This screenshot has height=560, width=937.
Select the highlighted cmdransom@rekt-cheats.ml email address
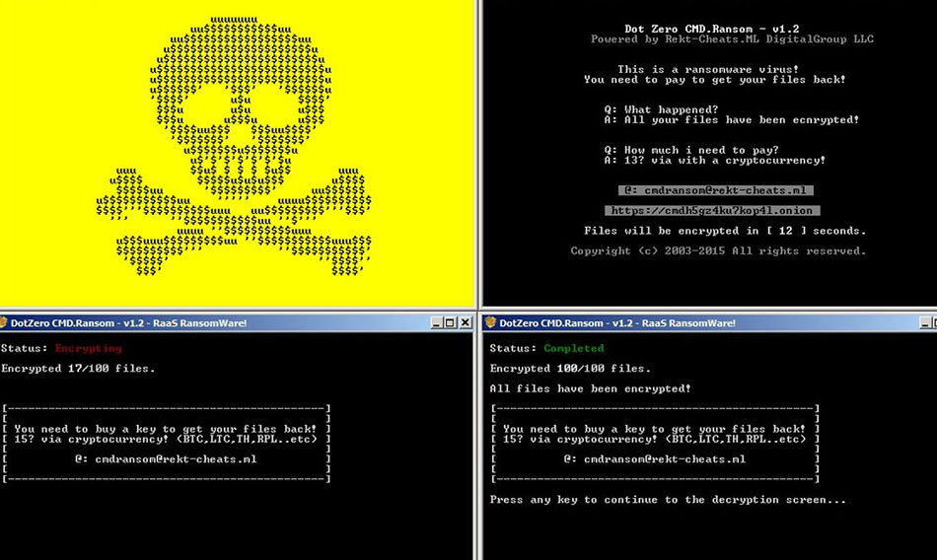coord(716,190)
